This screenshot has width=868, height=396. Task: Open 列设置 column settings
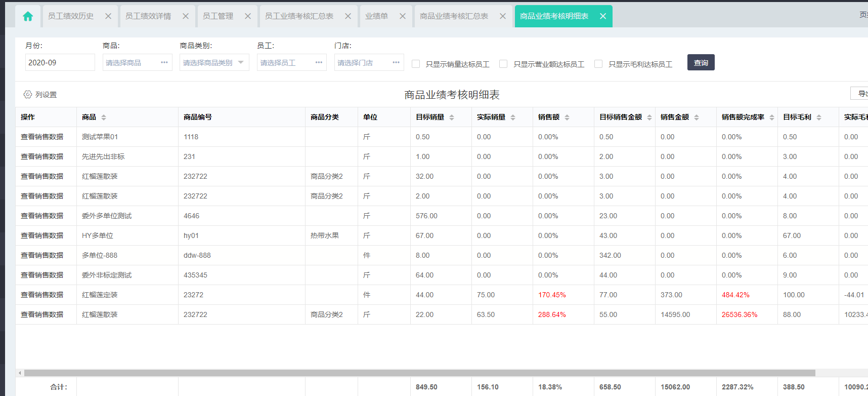(40, 95)
